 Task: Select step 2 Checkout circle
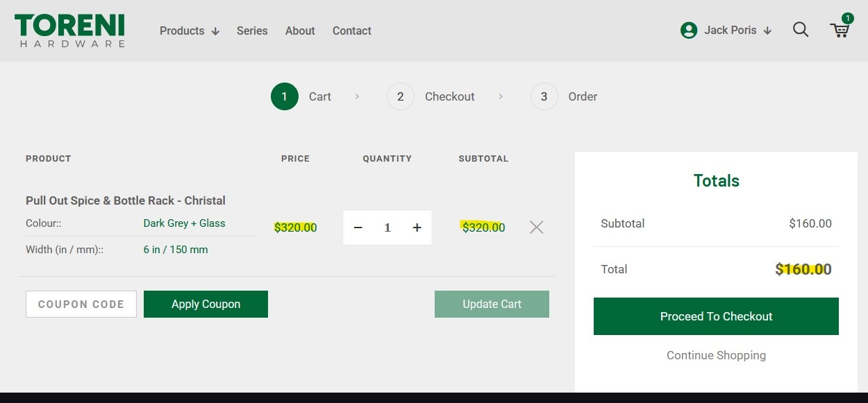click(401, 96)
